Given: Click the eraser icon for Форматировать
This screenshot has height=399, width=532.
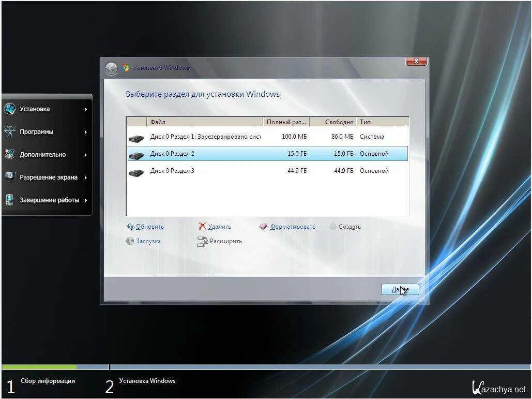Looking at the screenshot, I should 264,227.
